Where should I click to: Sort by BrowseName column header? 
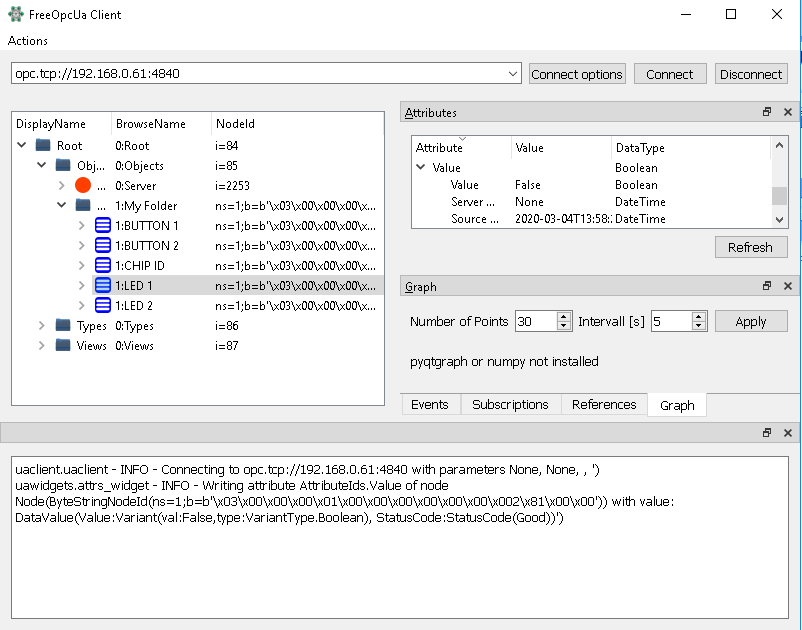tap(161, 124)
